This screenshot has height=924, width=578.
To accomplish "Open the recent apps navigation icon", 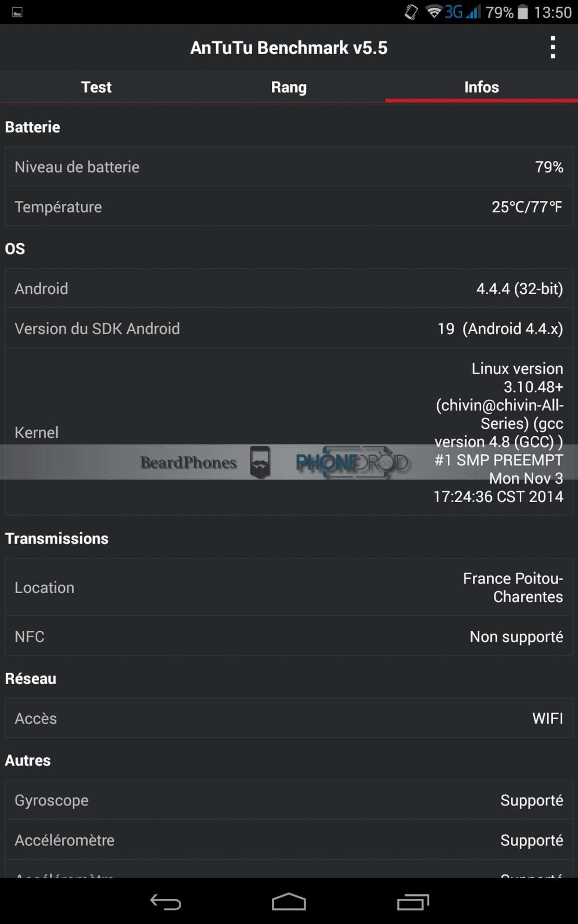I will (413, 902).
